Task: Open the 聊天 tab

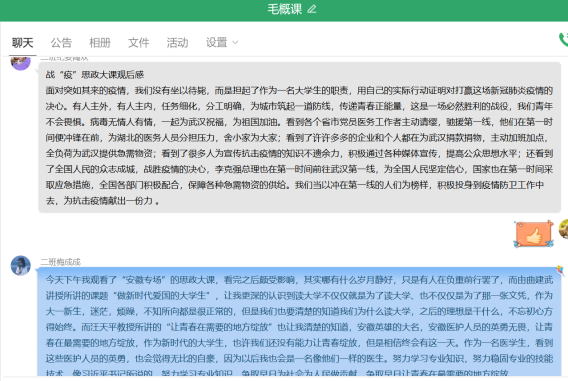Action: pos(22,43)
